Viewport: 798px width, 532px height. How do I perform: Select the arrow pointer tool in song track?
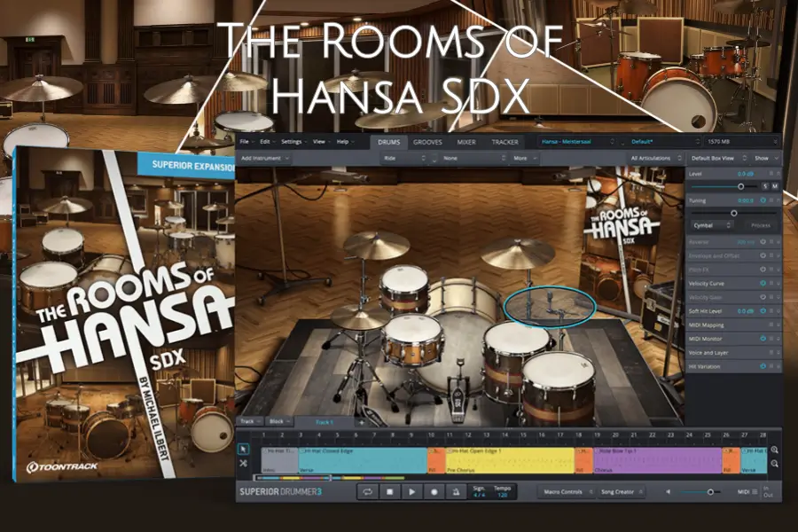pyautogui.click(x=243, y=449)
